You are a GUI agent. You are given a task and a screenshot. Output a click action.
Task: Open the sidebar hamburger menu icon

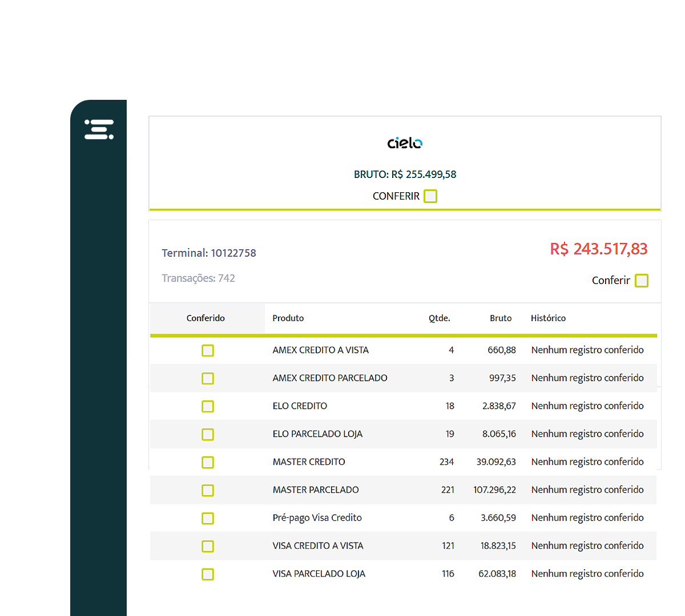(x=99, y=129)
